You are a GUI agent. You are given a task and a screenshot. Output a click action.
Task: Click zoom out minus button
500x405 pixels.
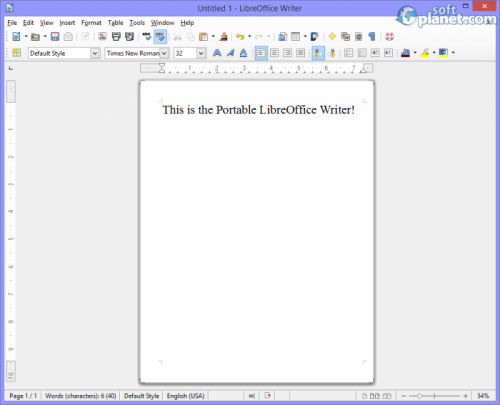(404, 396)
